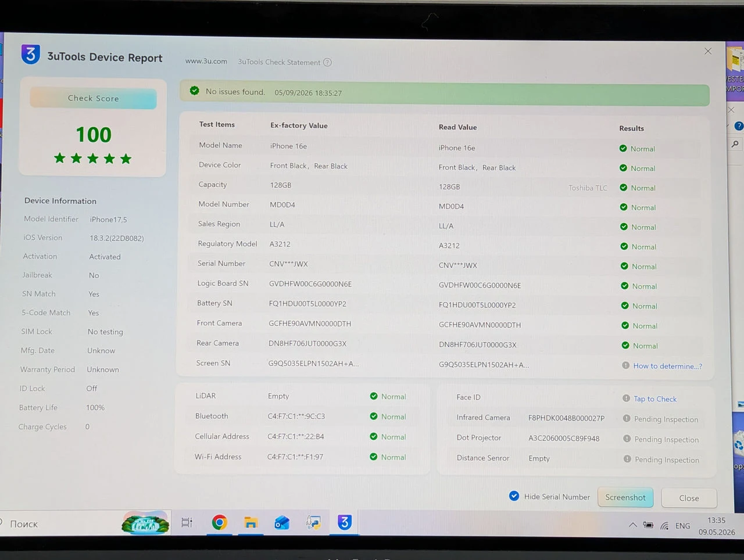Click the search highlight image in the taskbar
The width and height of the screenshot is (744, 560).
click(x=145, y=523)
